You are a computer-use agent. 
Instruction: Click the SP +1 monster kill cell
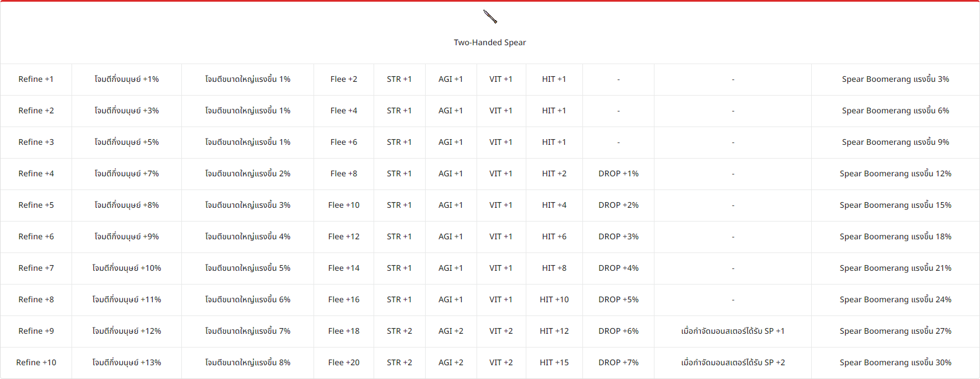(x=733, y=331)
